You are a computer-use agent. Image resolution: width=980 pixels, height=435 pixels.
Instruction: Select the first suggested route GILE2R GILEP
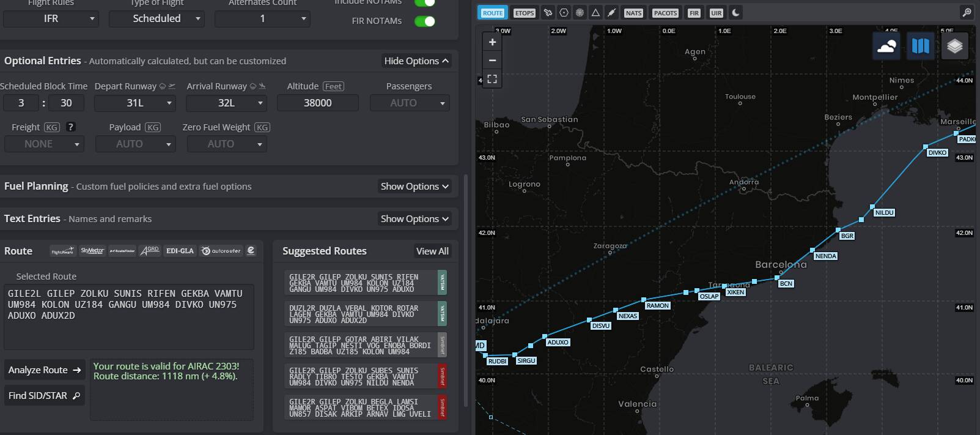[x=359, y=283]
